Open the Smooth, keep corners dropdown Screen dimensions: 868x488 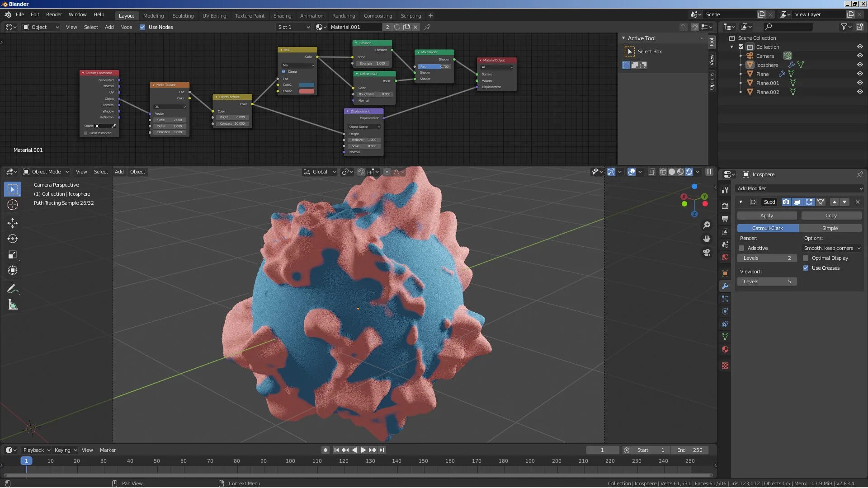click(x=832, y=248)
